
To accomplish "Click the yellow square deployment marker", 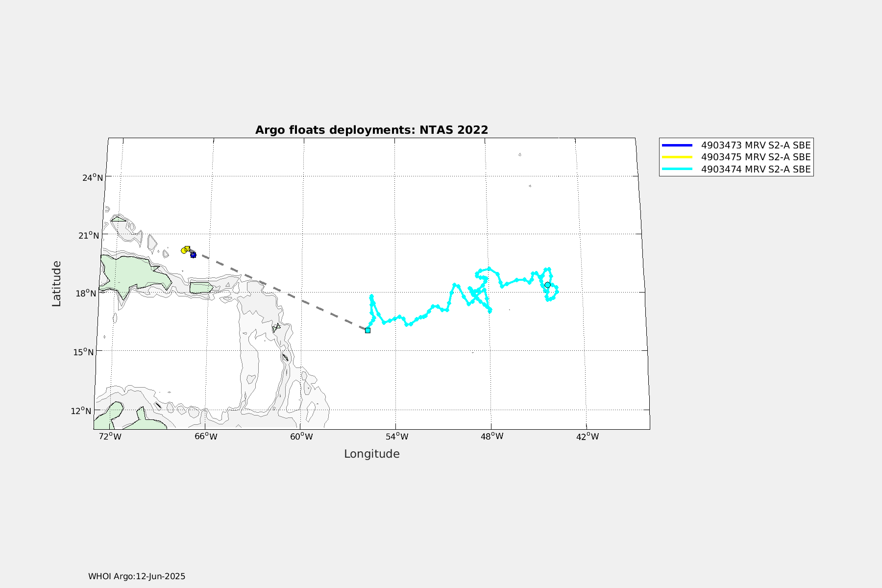I will (x=187, y=248).
